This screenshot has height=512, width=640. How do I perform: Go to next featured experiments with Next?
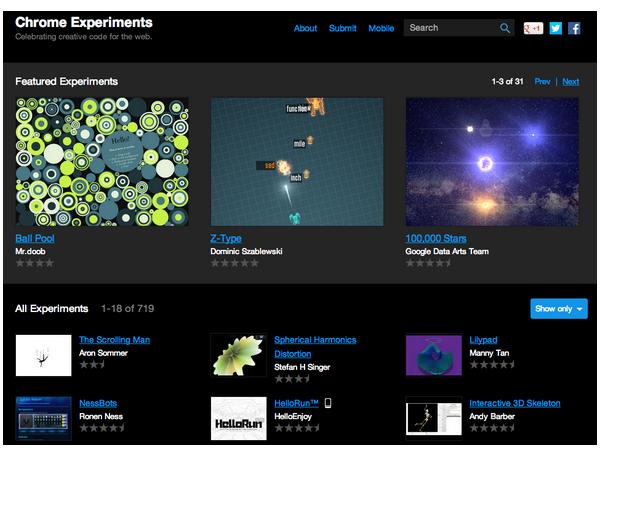point(571,82)
